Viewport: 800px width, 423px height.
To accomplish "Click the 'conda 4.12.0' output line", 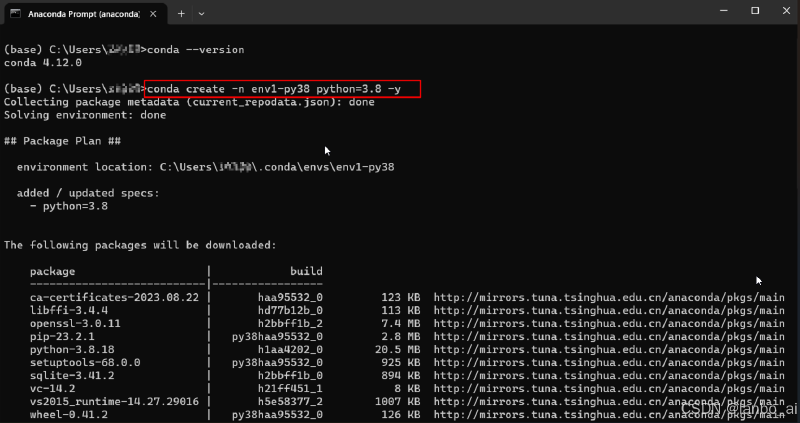I will coord(43,63).
